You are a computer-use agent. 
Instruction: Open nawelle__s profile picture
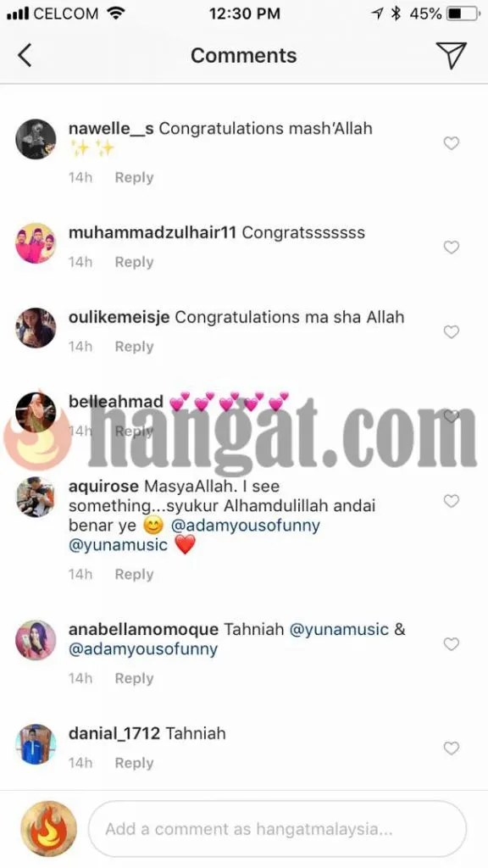click(36, 139)
